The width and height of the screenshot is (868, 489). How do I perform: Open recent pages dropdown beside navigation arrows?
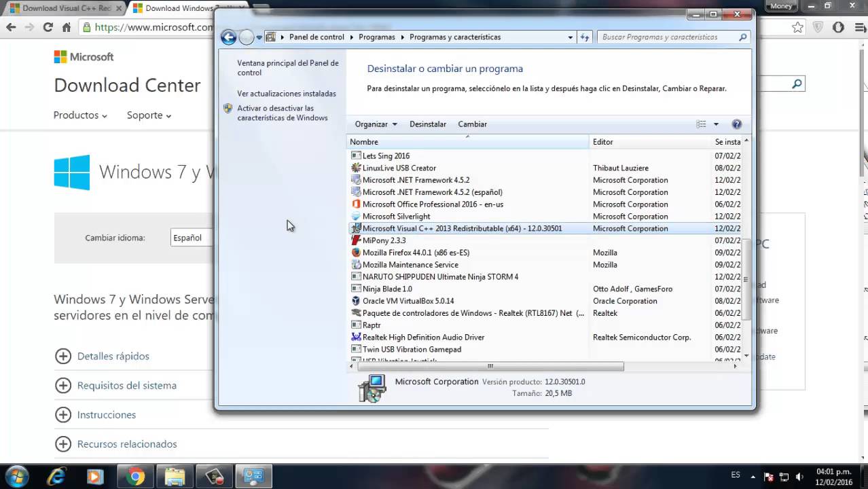click(x=259, y=38)
